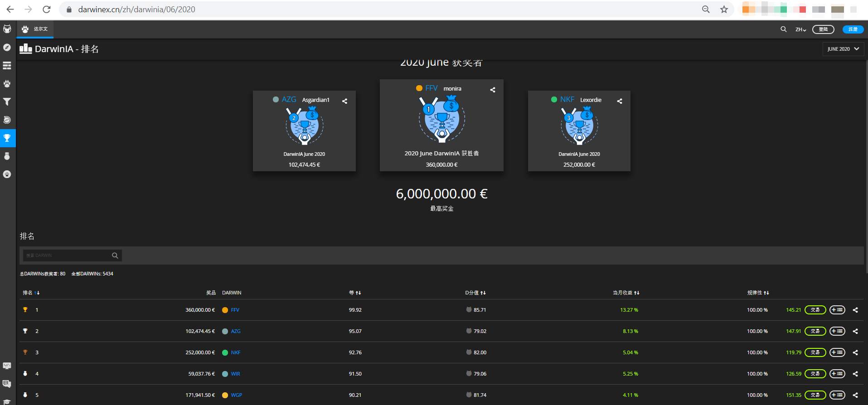
Task: Click the 360,000.00 € prize in FFV row
Action: (200, 310)
